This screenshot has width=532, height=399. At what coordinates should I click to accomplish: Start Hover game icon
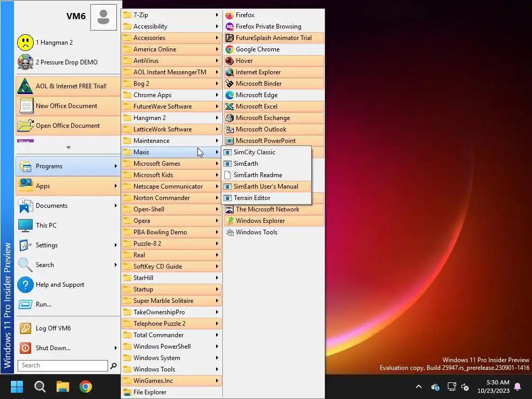point(230,61)
